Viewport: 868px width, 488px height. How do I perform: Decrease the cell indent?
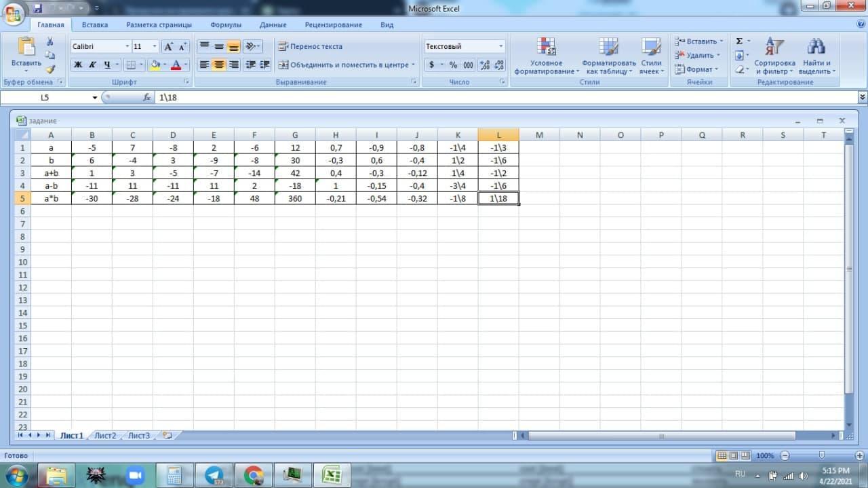point(250,65)
